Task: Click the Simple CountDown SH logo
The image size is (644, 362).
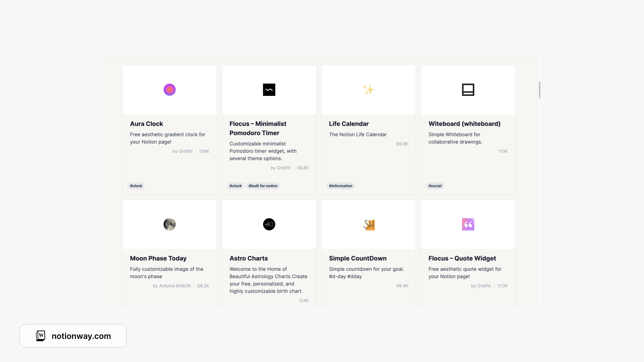Action: pos(369,224)
